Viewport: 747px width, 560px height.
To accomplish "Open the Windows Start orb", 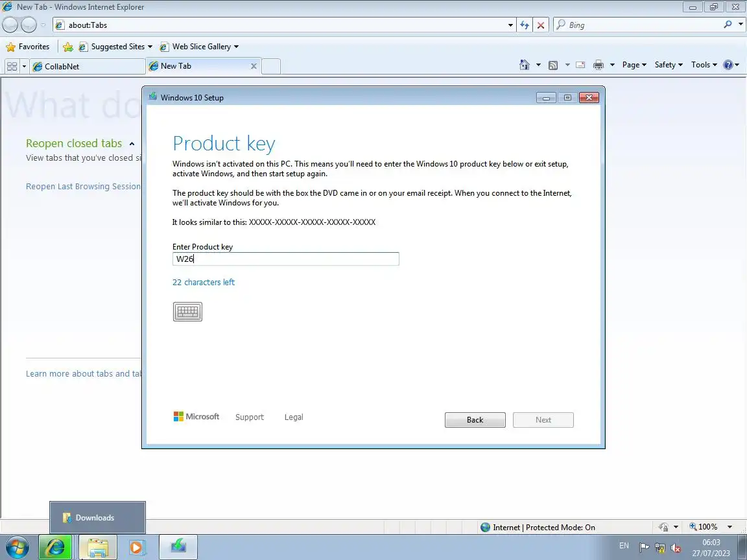I will [17, 546].
